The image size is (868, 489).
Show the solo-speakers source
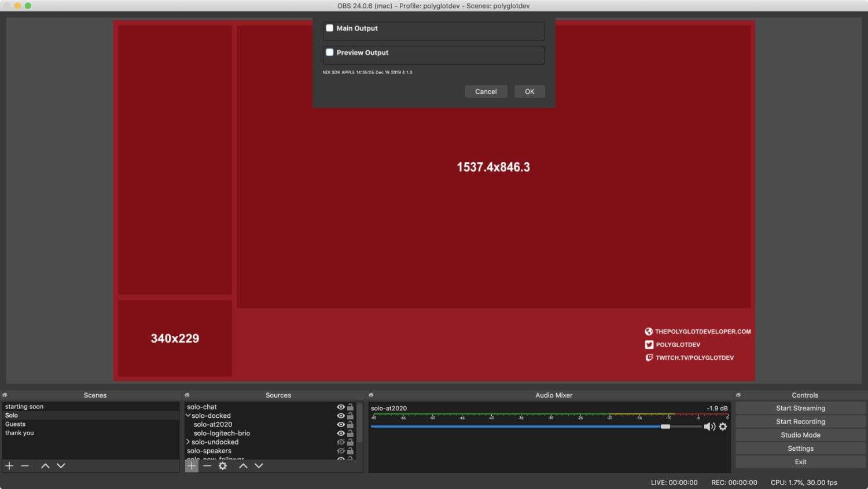click(341, 451)
